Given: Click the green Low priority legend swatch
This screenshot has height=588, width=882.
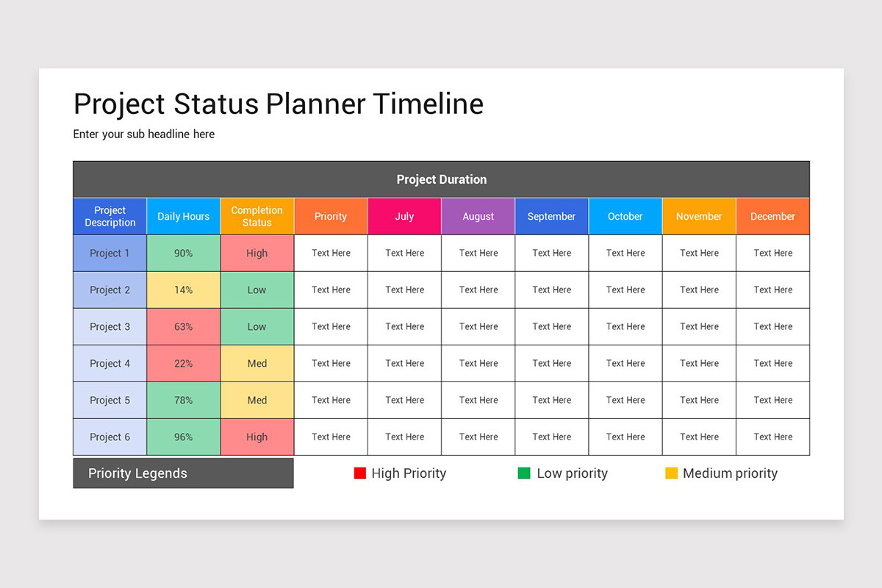Looking at the screenshot, I should 524,473.
